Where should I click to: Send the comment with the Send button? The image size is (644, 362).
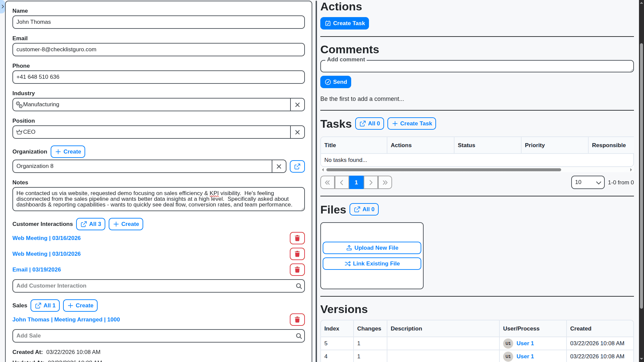[x=335, y=82]
